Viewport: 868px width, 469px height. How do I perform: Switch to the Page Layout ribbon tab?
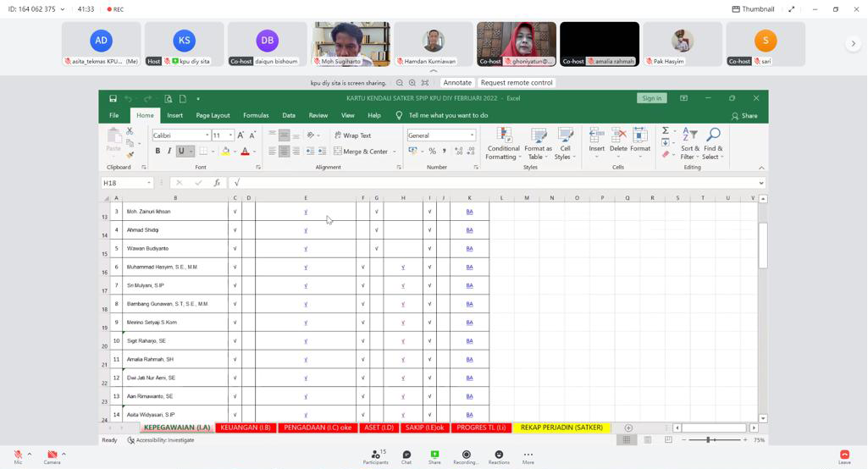click(213, 115)
